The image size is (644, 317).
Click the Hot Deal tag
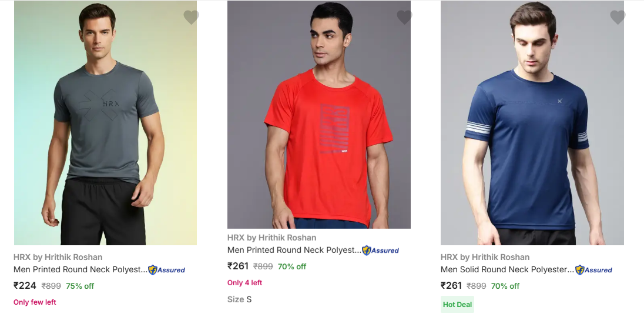(457, 305)
